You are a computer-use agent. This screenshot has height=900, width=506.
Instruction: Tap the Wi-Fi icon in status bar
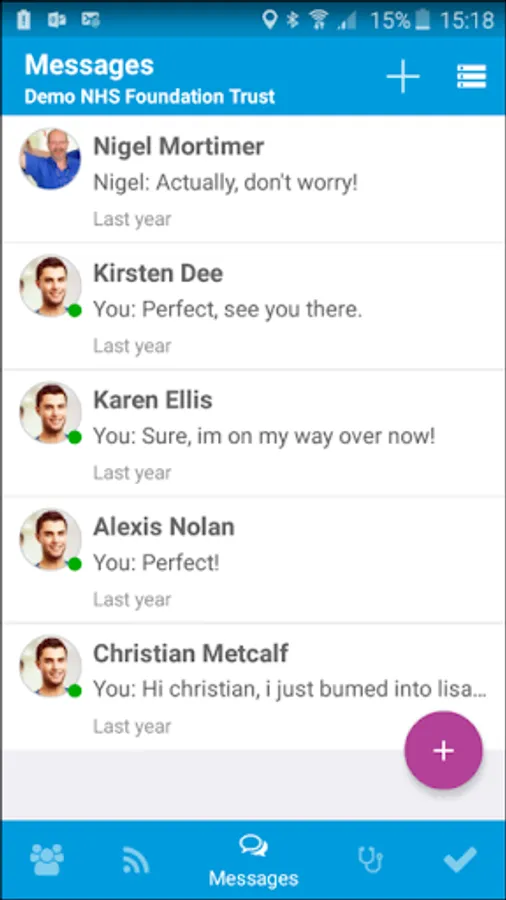[x=317, y=20]
